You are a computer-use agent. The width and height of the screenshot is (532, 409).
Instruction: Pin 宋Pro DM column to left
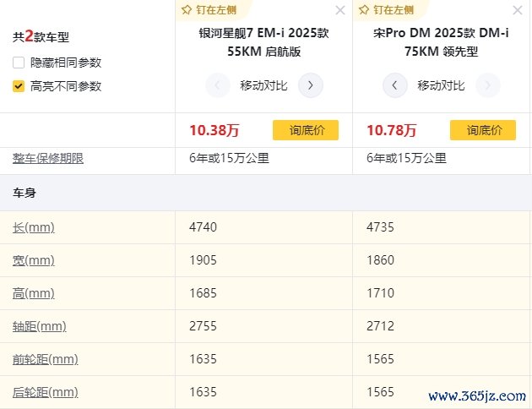[x=386, y=10]
